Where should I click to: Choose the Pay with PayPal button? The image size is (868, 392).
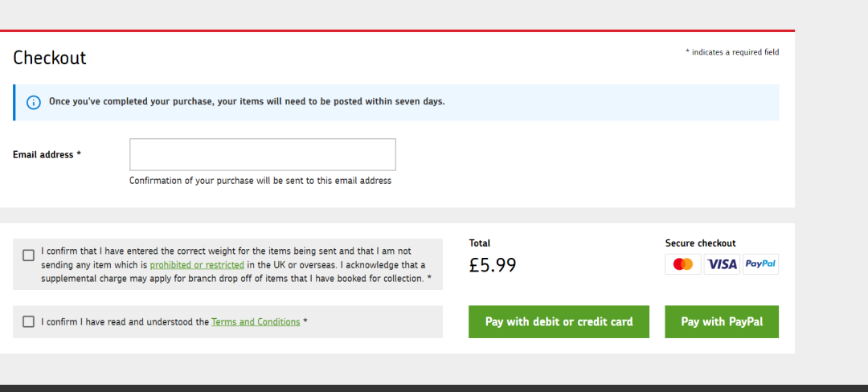722,322
